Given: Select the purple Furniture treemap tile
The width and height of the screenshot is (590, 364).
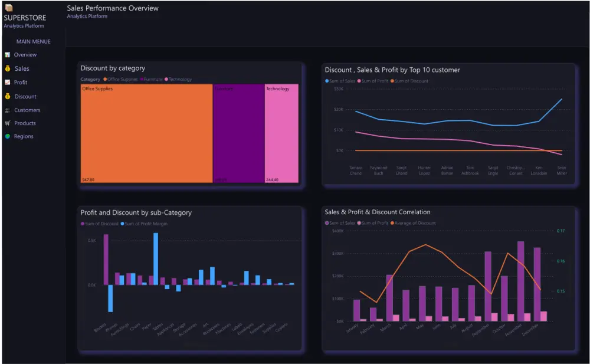Looking at the screenshot, I should [x=238, y=133].
